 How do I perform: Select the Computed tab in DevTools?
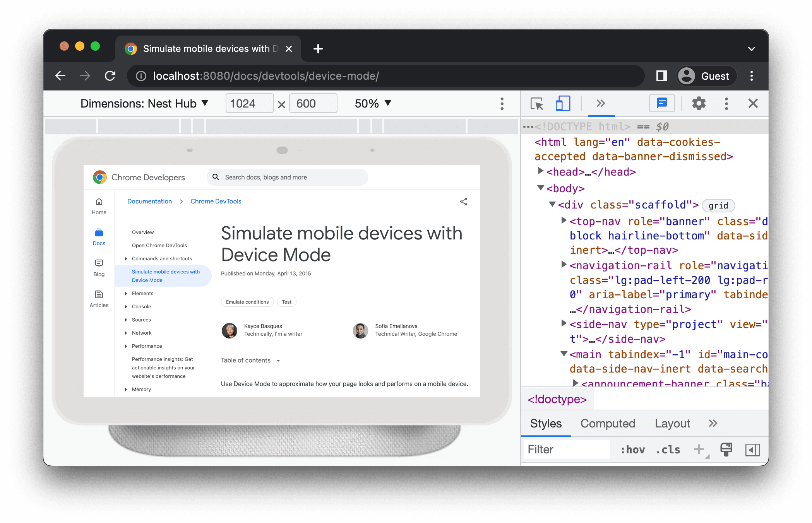(x=608, y=423)
